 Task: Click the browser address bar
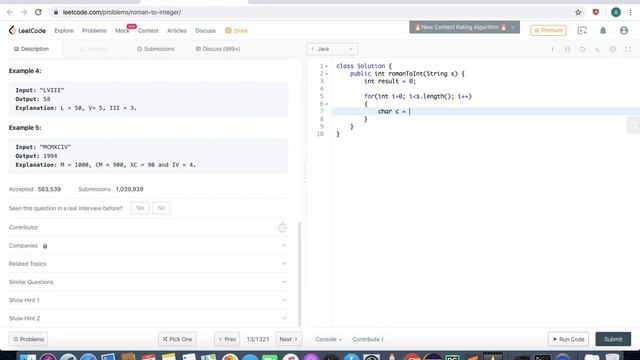click(310, 12)
